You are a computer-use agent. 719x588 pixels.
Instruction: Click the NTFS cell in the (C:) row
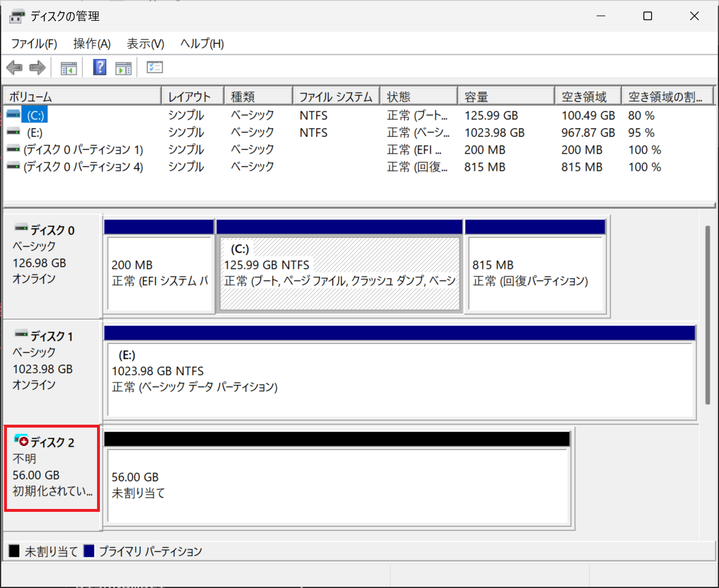point(314,115)
